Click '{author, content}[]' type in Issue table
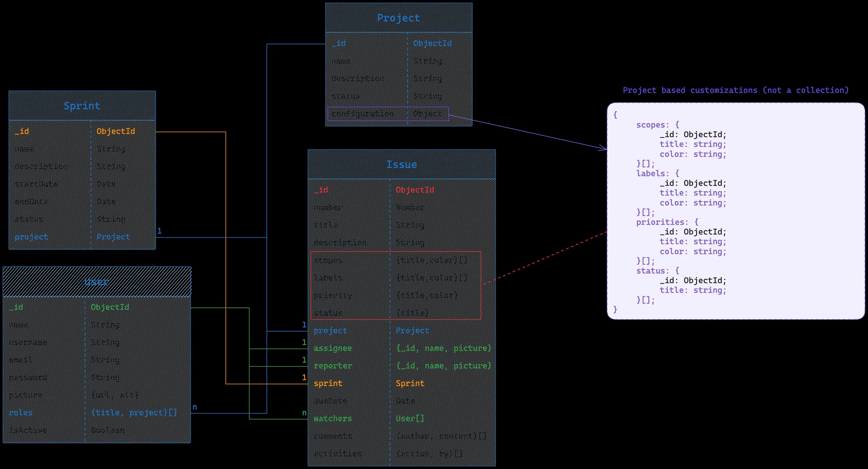868x469 pixels. (x=441, y=436)
